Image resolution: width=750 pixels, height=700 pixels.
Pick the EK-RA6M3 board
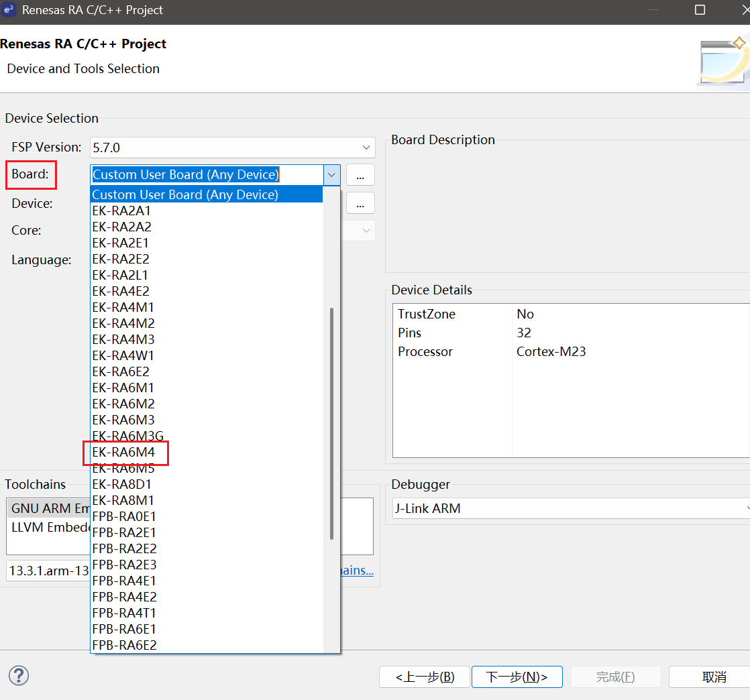(207, 420)
